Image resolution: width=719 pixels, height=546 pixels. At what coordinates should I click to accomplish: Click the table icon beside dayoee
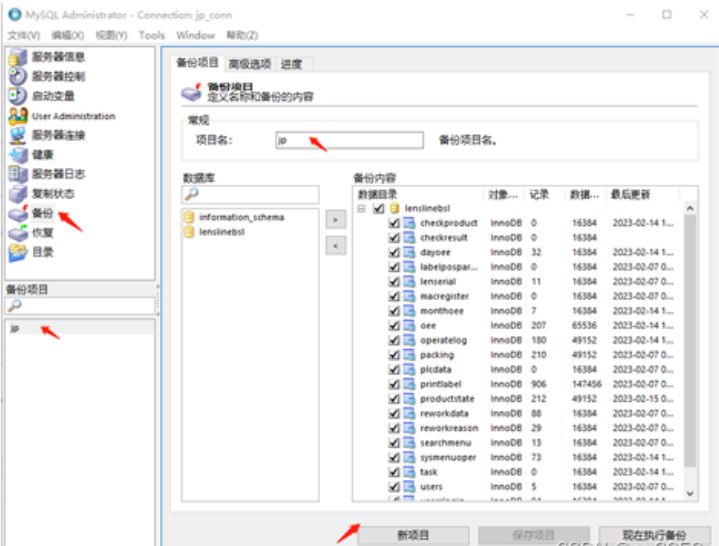point(409,253)
